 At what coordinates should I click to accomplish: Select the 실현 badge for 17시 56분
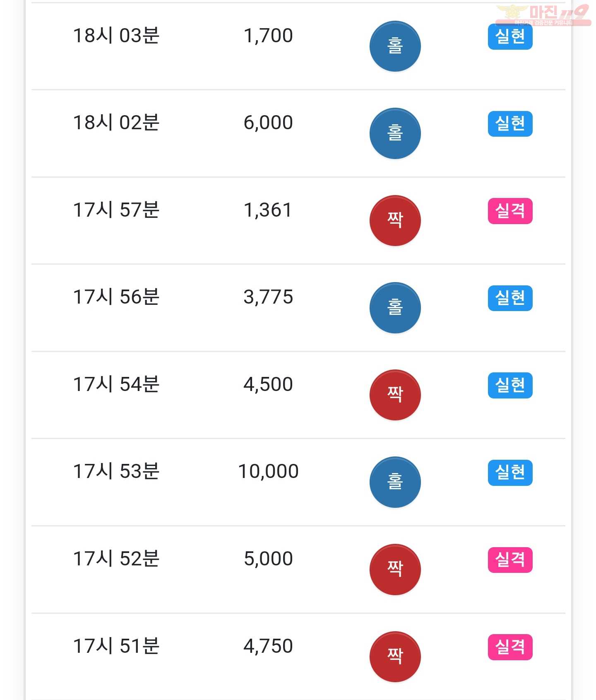(510, 298)
